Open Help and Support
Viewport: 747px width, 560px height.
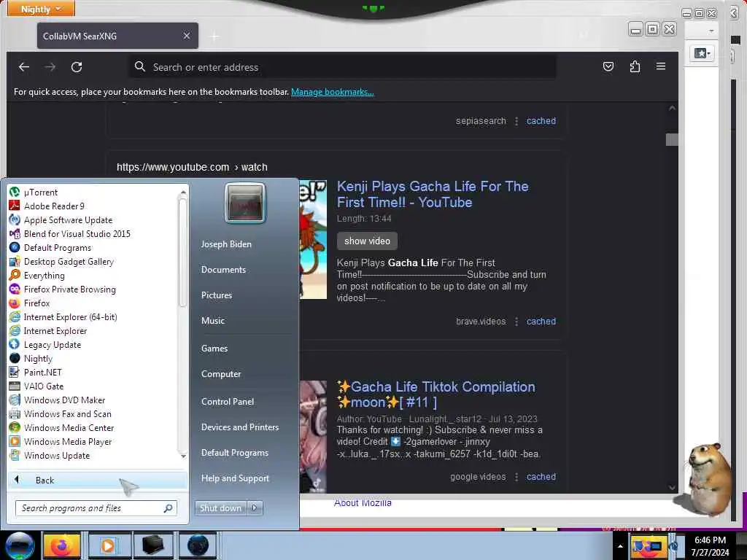(236, 478)
